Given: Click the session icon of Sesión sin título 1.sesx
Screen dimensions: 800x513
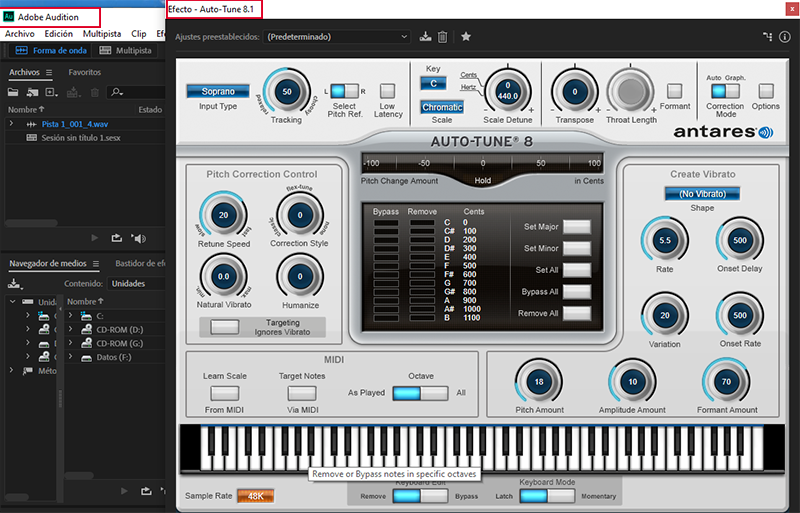Looking at the screenshot, I should pos(31,138).
